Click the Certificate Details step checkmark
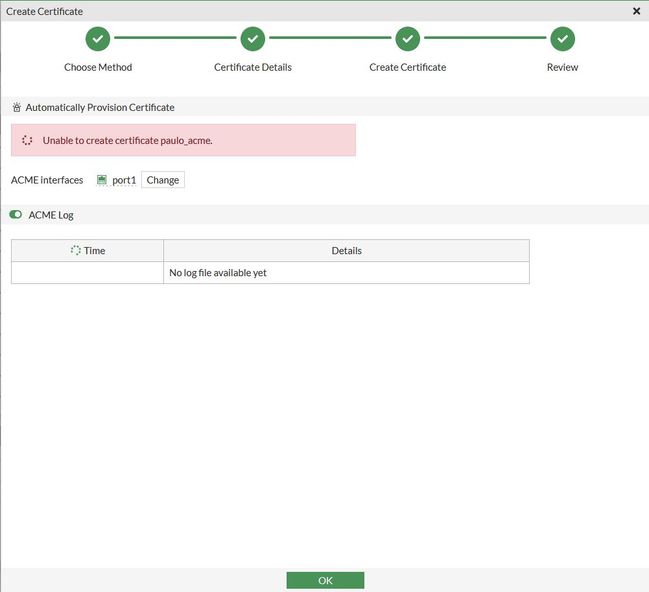 (x=252, y=39)
